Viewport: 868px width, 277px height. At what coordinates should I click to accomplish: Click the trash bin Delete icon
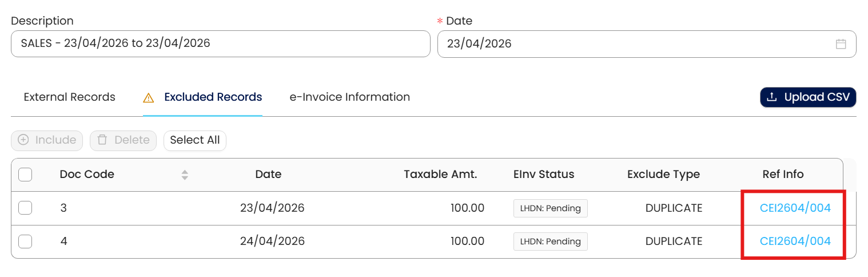click(x=102, y=140)
